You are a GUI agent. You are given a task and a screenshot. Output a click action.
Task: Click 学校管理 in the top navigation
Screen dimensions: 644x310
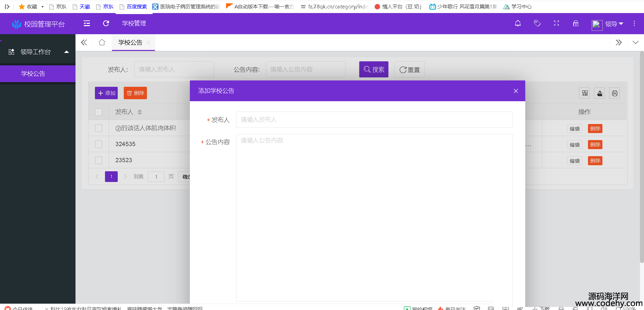point(134,23)
